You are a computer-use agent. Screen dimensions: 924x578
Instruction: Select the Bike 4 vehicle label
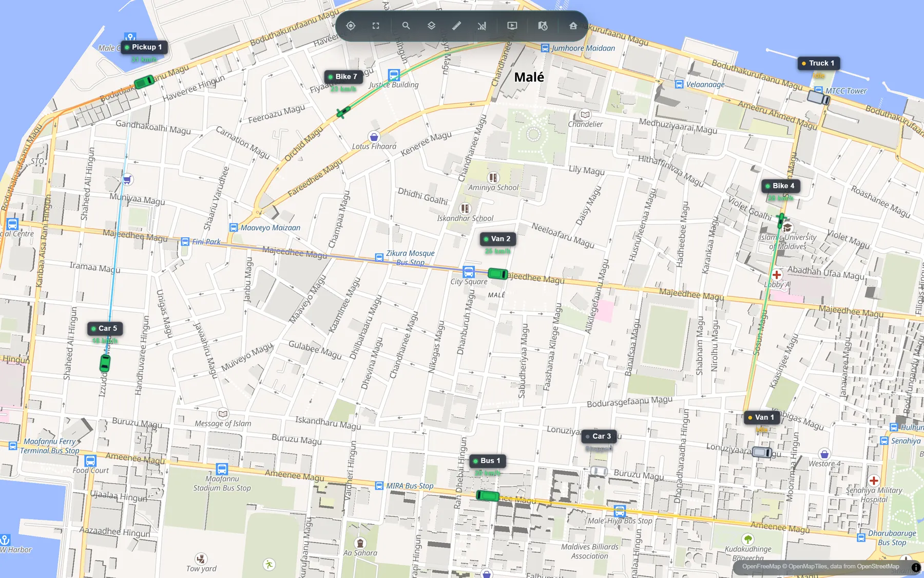tap(780, 186)
